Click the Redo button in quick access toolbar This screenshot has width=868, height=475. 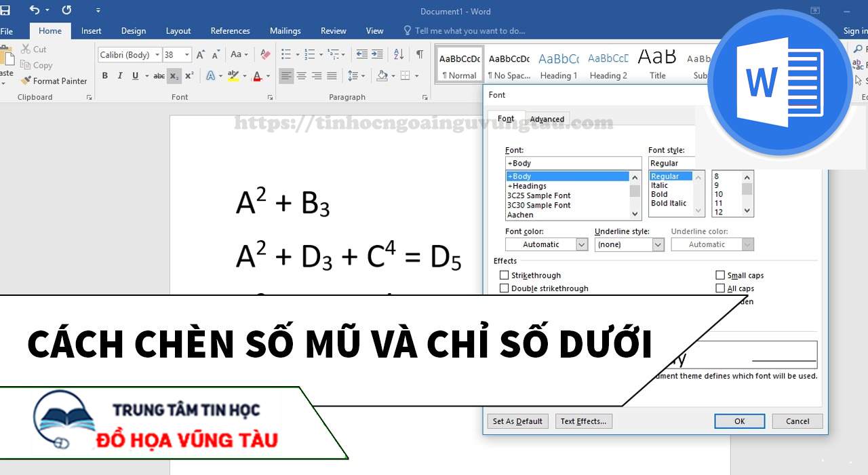coord(66,10)
